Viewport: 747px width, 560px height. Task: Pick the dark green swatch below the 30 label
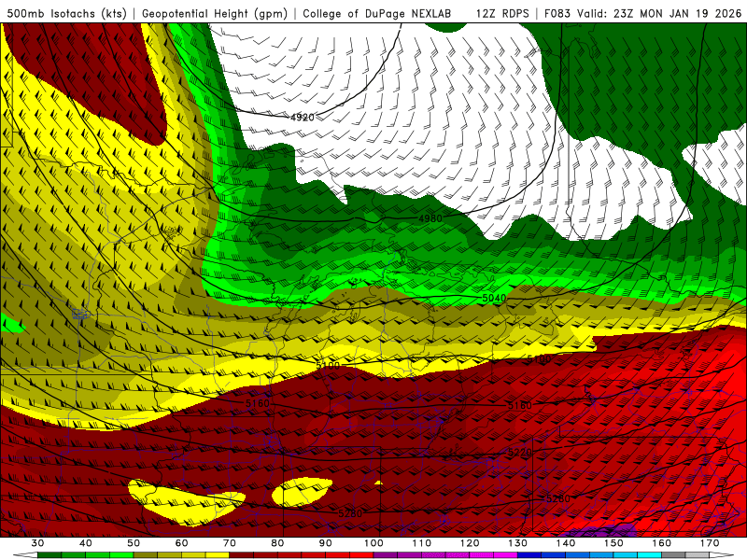click(x=49, y=556)
